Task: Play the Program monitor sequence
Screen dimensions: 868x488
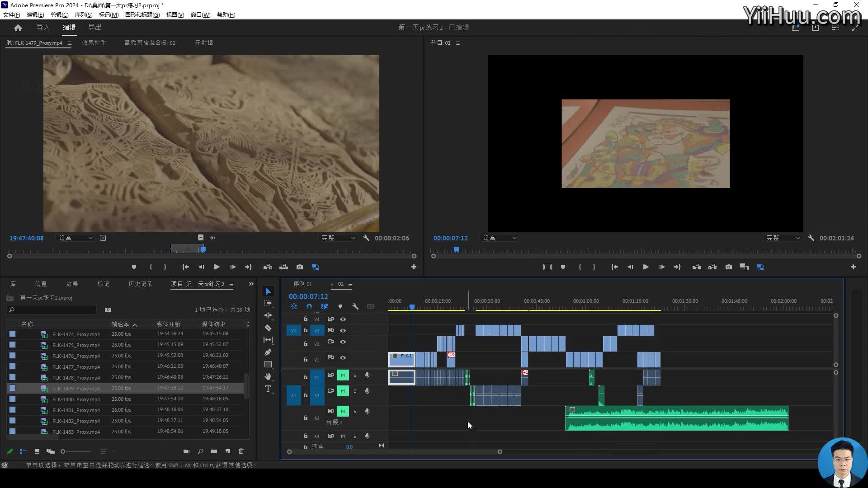Action: click(x=646, y=267)
